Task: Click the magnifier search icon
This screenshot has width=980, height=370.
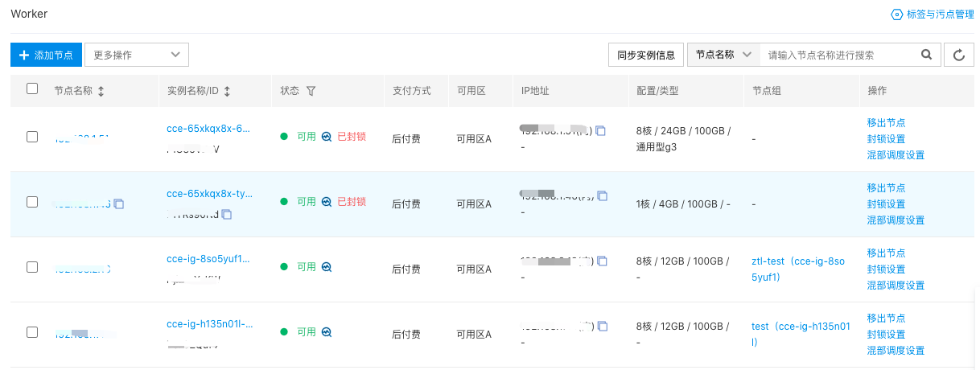Action: (926, 55)
